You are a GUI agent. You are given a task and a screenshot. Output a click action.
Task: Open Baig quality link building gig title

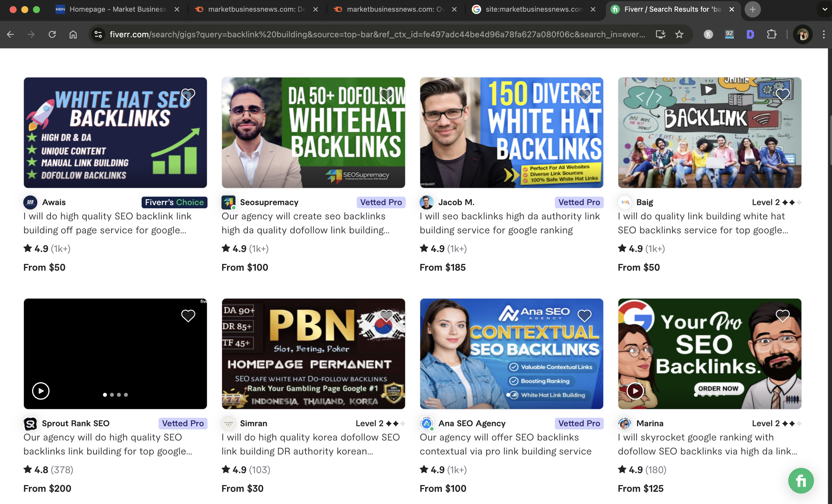pyautogui.click(x=703, y=223)
